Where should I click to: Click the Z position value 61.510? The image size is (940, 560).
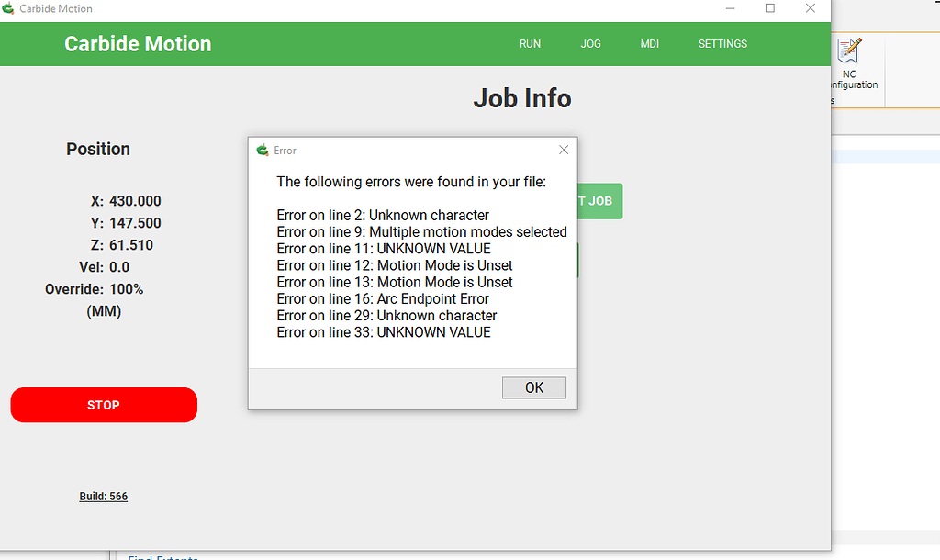[131, 245]
